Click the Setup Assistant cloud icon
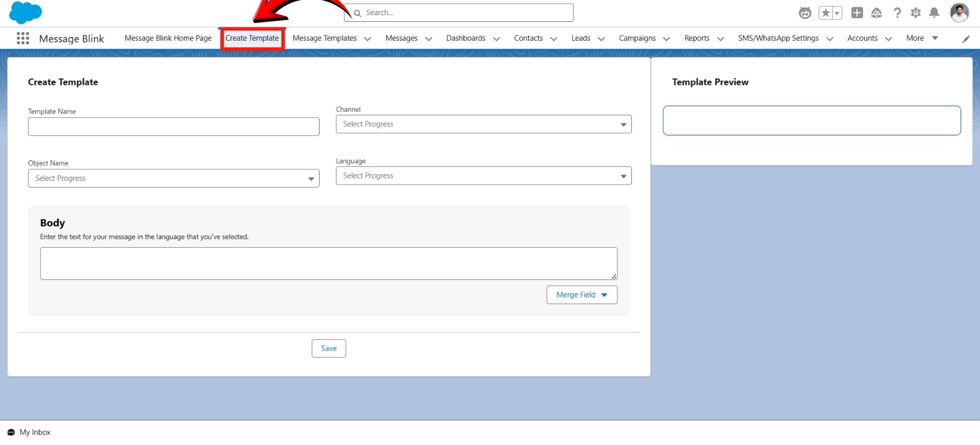The height and width of the screenshot is (445, 980). click(x=877, y=13)
